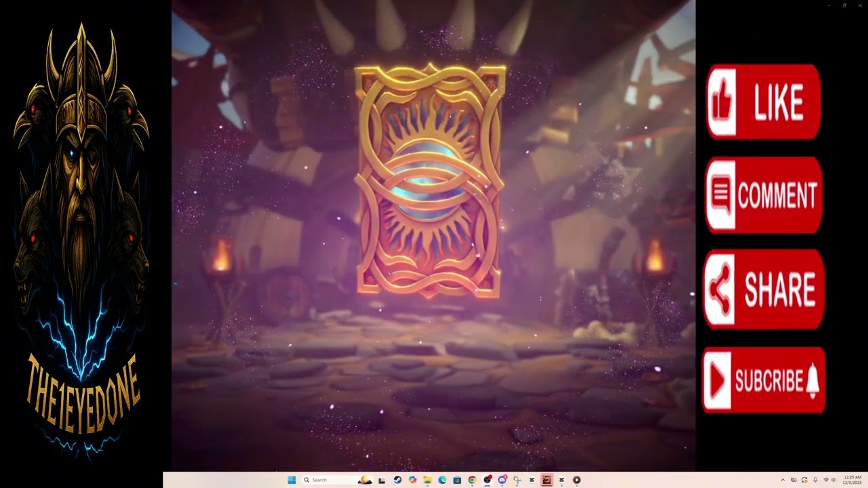Screen dimensions: 868x488
Task: Open Copilot from the taskbar
Action: [x=412, y=480]
